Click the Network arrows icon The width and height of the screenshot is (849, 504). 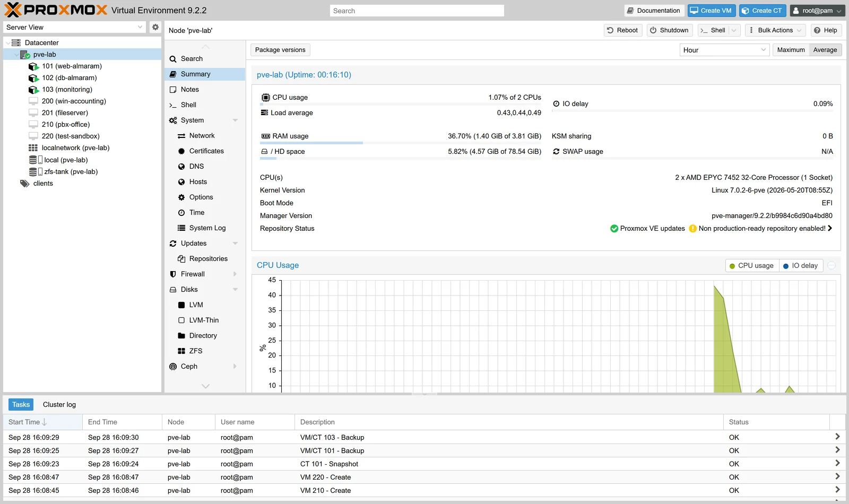click(x=181, y=136)
